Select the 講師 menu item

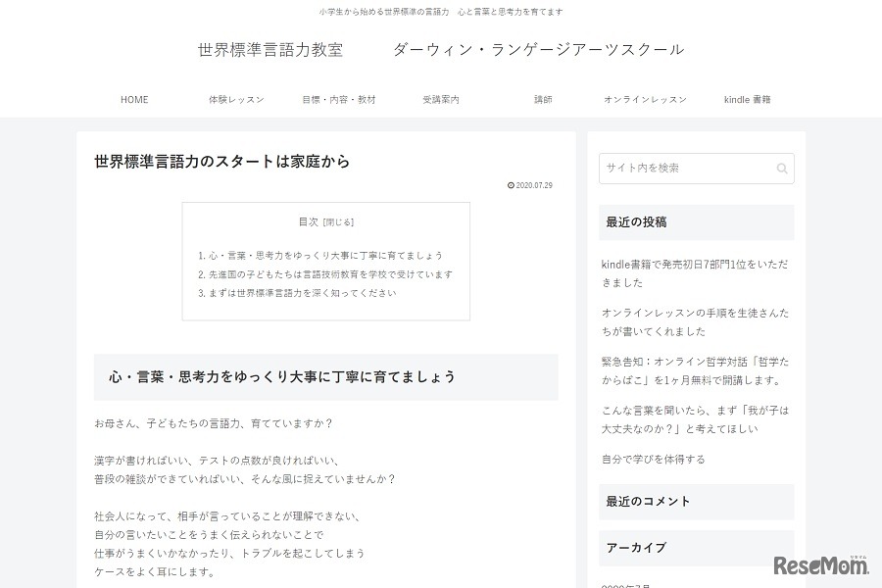543,100
